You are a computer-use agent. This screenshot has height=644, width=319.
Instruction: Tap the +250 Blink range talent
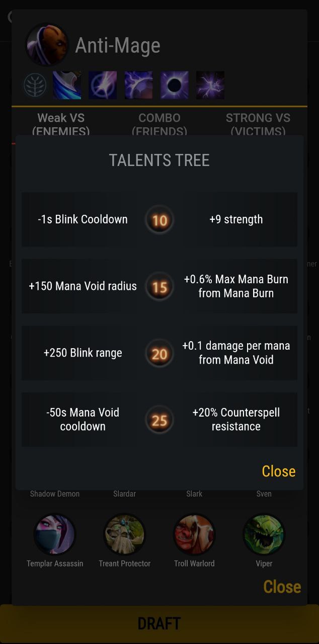coord(83,353)
